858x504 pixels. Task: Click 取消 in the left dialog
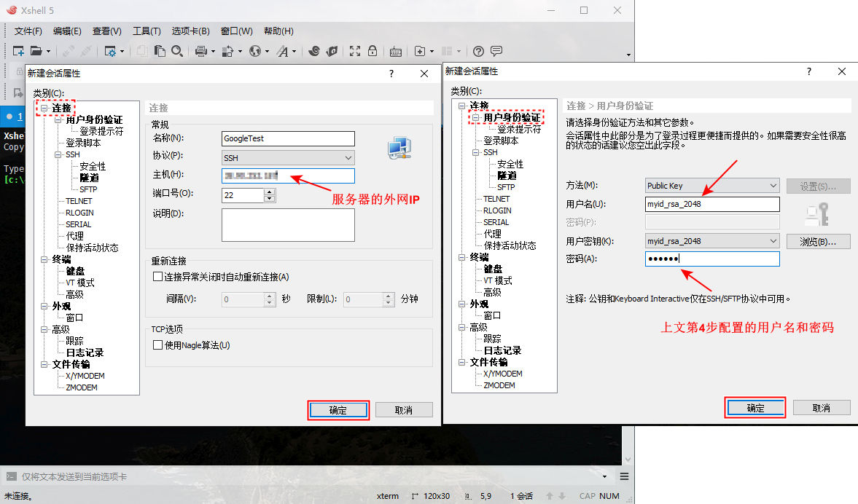coord(404,410)
